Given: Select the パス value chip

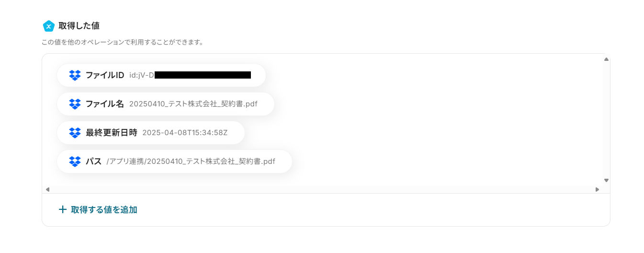Looking at the screenshot, I should pyautogui.click(x=174, y=161).
